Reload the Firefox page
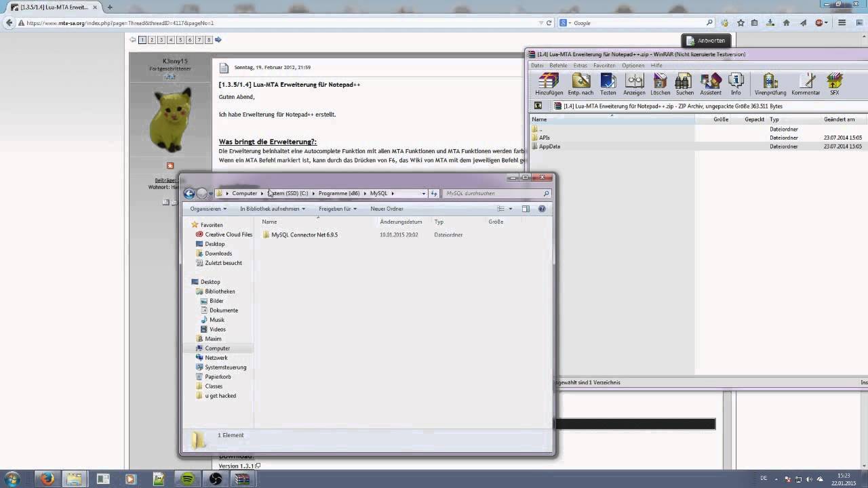The image size is (868, 488). click(549, 22)
